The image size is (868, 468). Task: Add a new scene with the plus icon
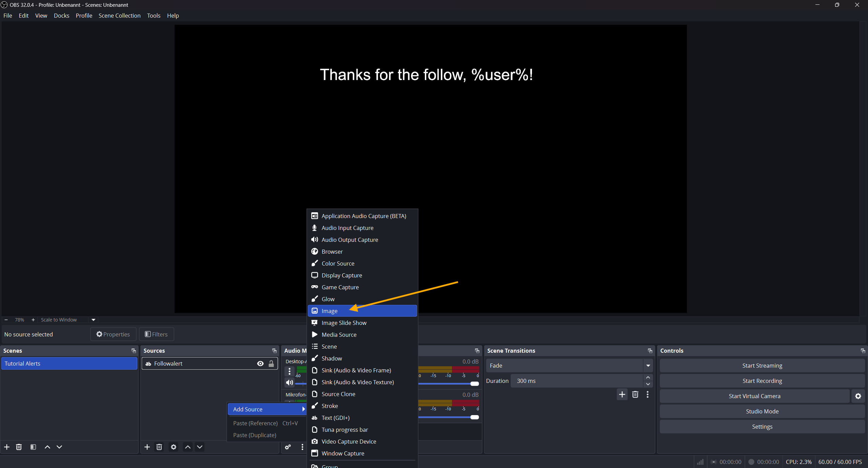pyautogui.click(x=7, y=447)
